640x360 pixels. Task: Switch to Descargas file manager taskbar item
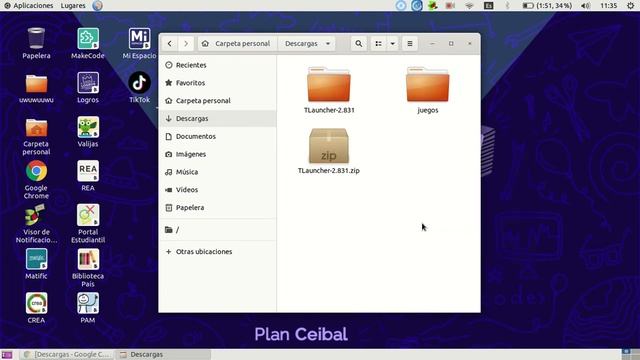coord(162,354)
